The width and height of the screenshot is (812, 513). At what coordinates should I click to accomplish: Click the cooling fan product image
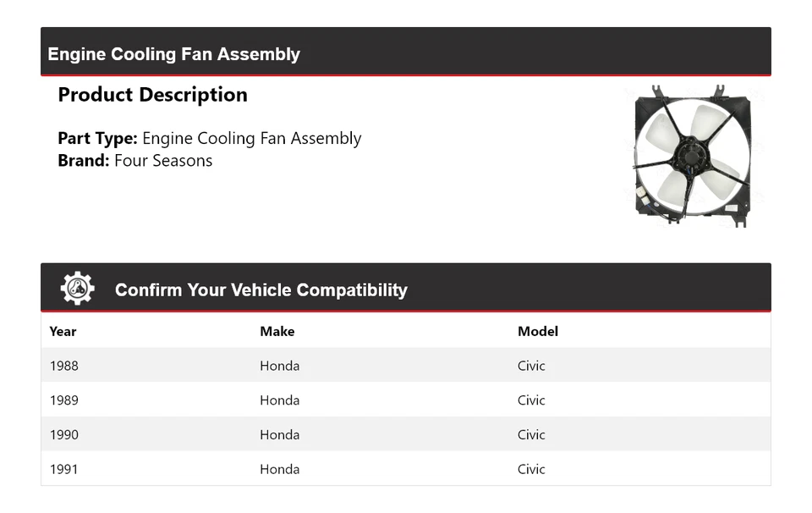click(691, 156)
